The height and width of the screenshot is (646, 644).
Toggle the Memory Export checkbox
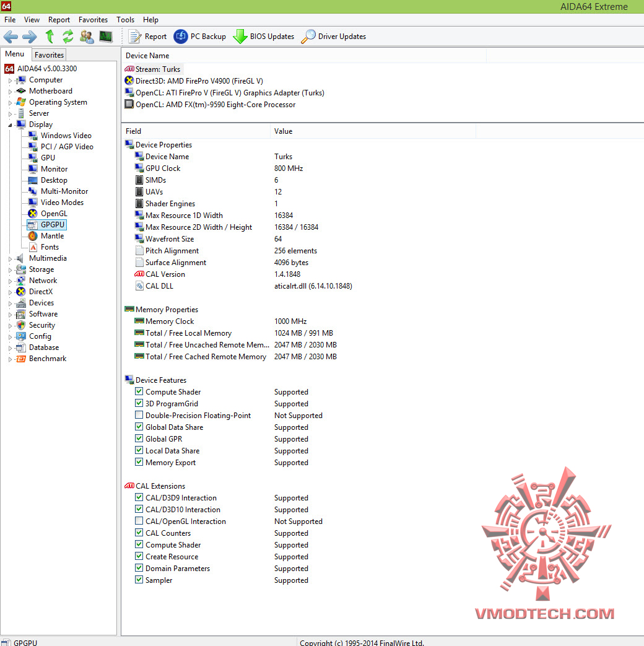coord(139,462)
